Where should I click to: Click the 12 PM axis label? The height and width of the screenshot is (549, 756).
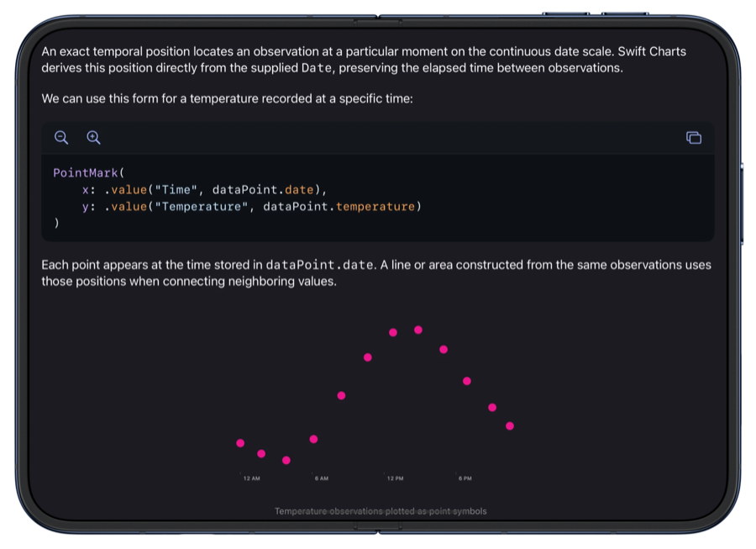(396, 478)
